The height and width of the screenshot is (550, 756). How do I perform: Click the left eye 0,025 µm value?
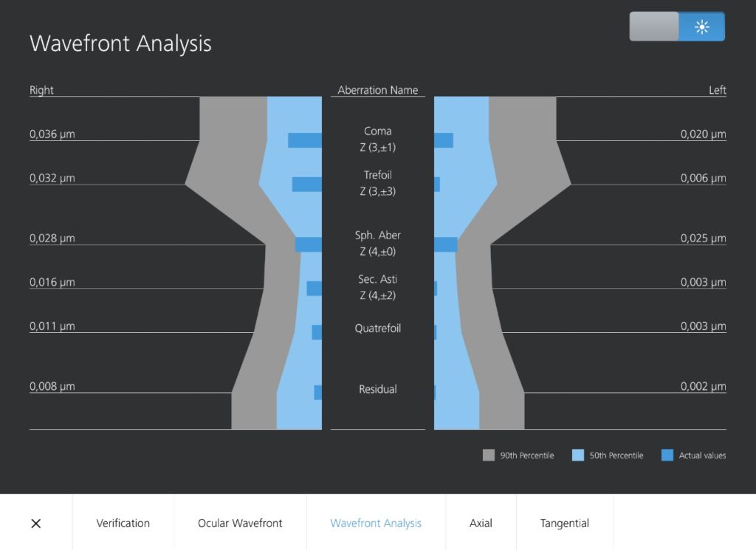(704, 238)
